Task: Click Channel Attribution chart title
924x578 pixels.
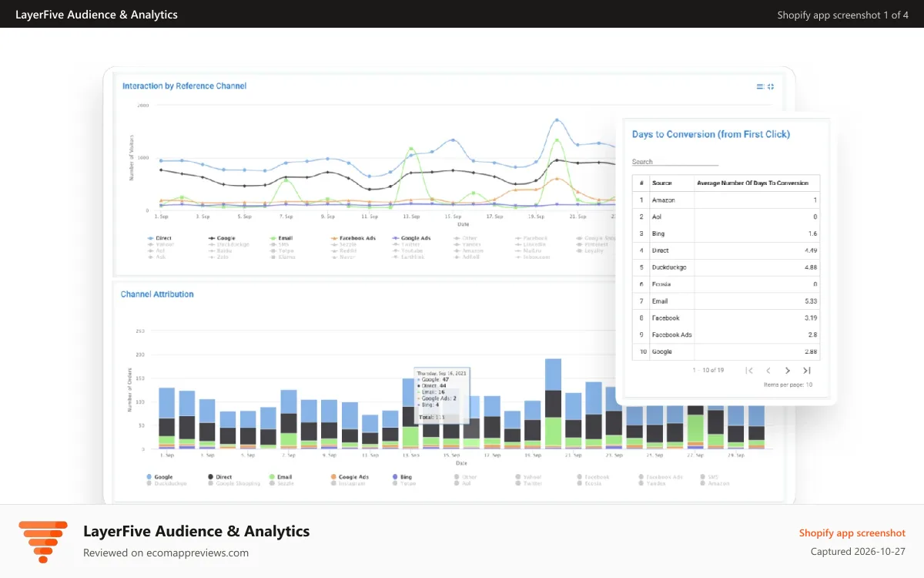Action: [157, 294]
